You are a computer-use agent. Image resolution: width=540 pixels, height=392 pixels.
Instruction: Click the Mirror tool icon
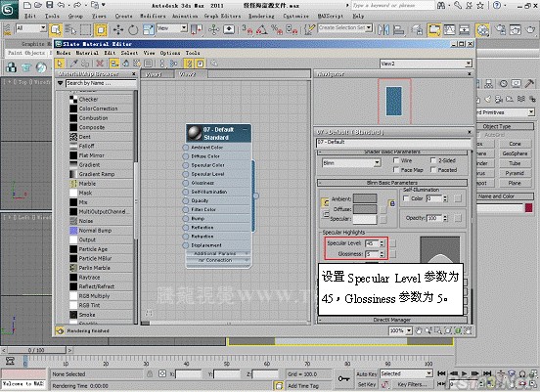click(x=383, y=30)
